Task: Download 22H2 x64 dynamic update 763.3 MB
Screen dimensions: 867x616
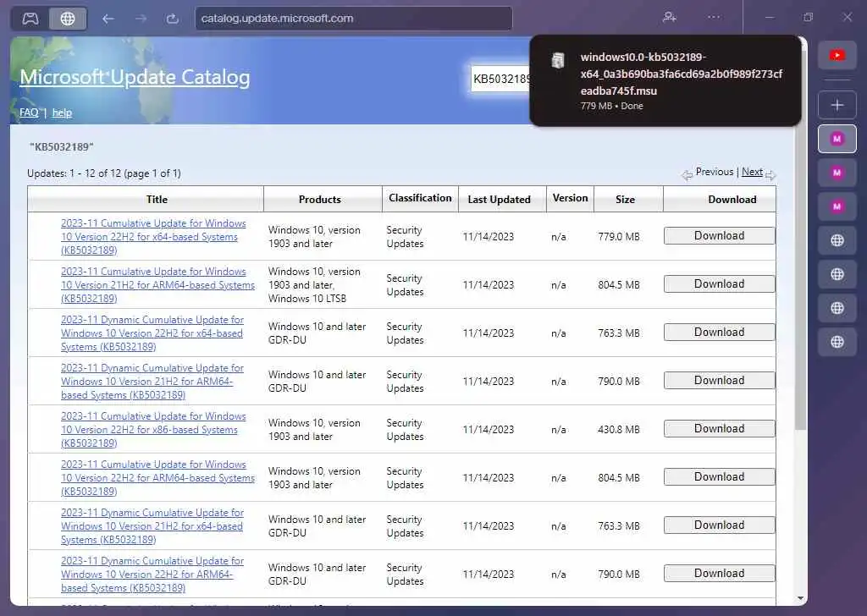Action: 720,332
